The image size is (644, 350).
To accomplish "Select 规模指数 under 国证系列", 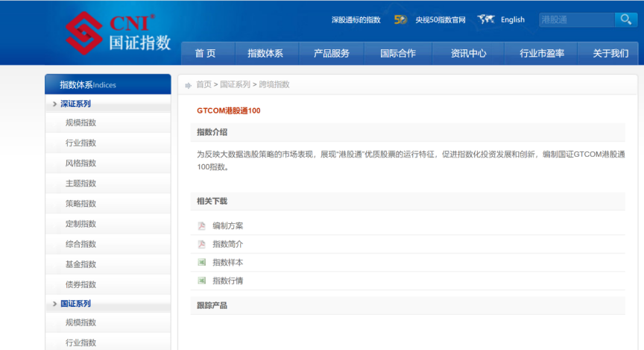I will [x=80, y=322].
